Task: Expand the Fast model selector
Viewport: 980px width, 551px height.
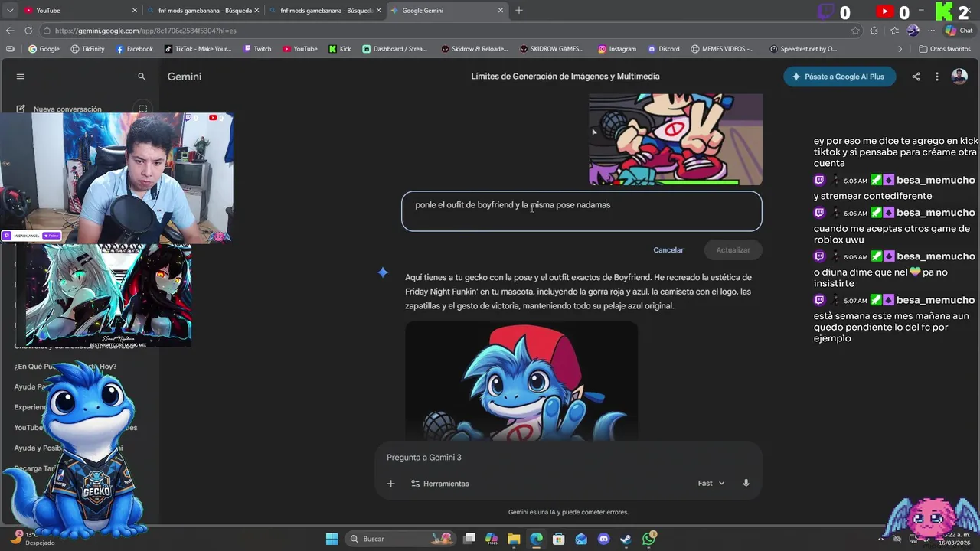Action: coord(711,484)
